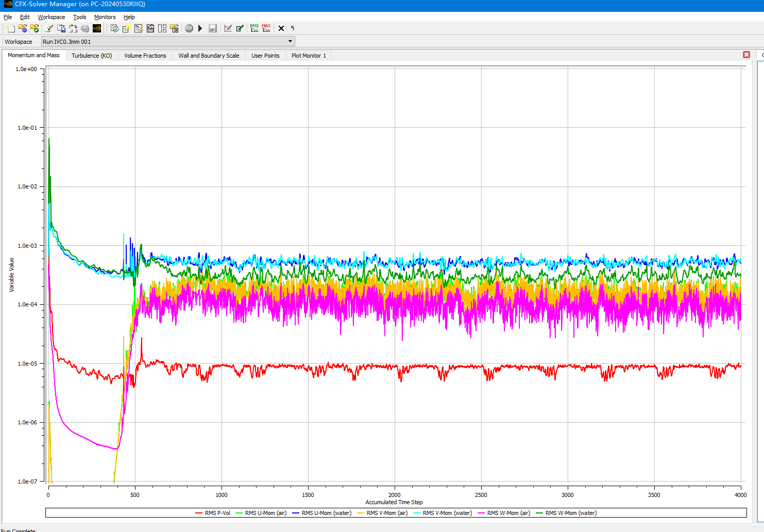This screenshot has width=764, height=532.
Task: Switch to the Volume Fractions tab
Action: pyautogui.click(x=145, y=56)
